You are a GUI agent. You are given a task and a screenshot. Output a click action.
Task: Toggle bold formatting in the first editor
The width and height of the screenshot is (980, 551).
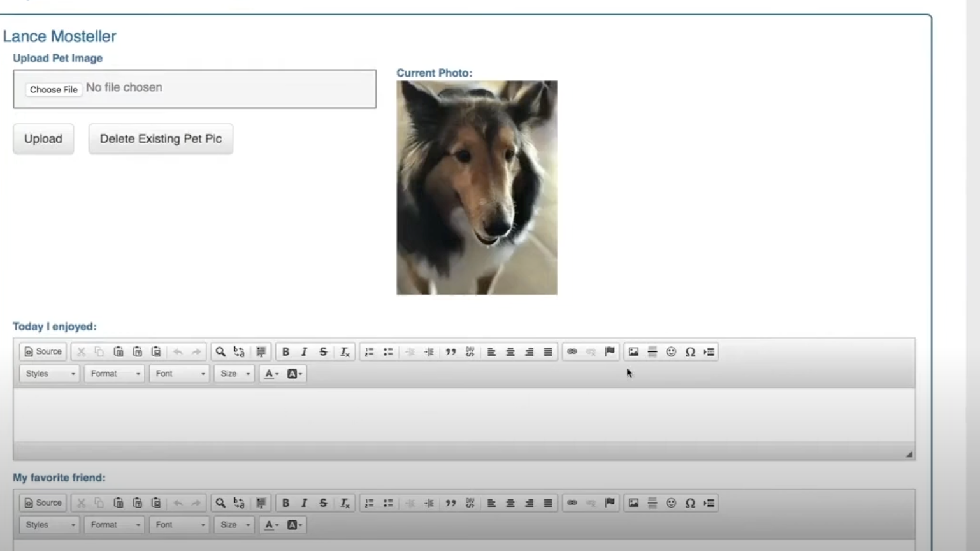coord(285,351)
